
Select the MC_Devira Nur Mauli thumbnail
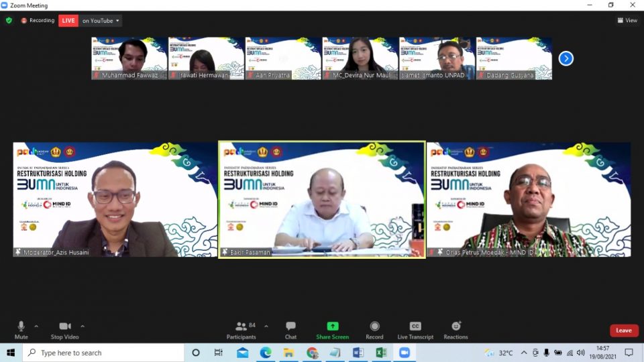coord(360,58)
